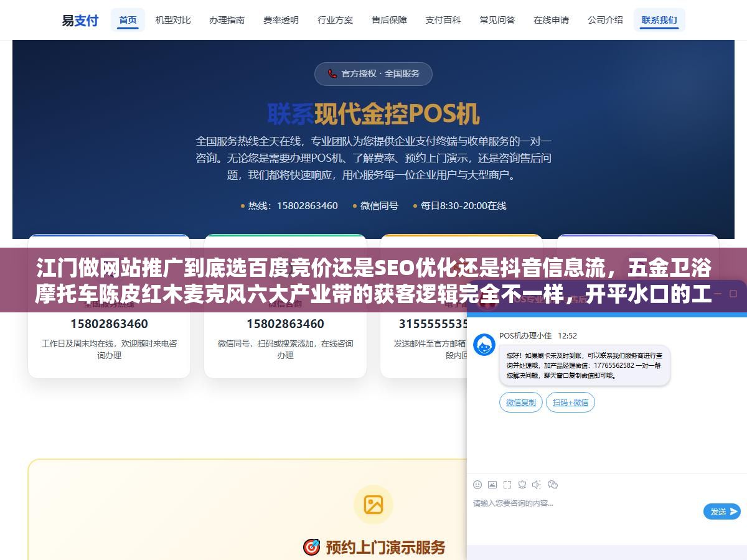Click the 官方授权 · 全国服务 badge
The height and width of the screenshot is (560, 747).
coord(374,73)
